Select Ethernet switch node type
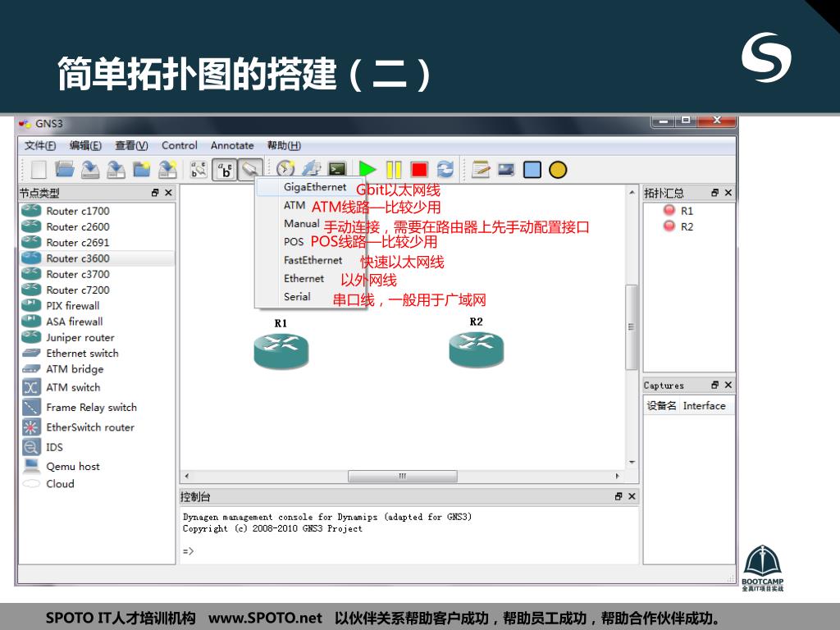The width and height of the screenshot is (840, 630). (x=97, y=353)
